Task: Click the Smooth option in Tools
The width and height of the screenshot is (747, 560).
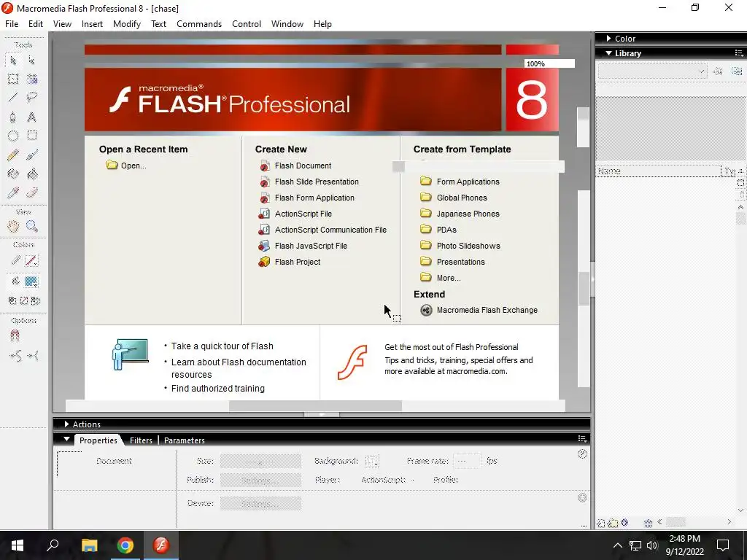Action: [15, 356]
